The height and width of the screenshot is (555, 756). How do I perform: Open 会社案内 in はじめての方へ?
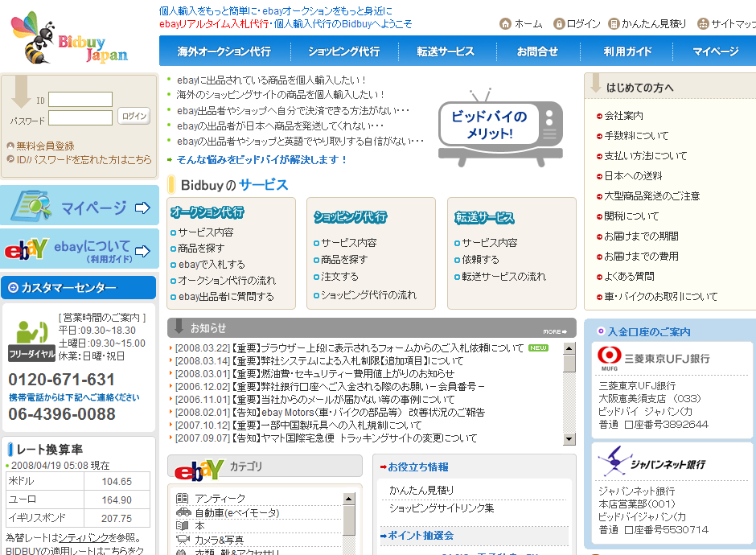coord(623,116)
